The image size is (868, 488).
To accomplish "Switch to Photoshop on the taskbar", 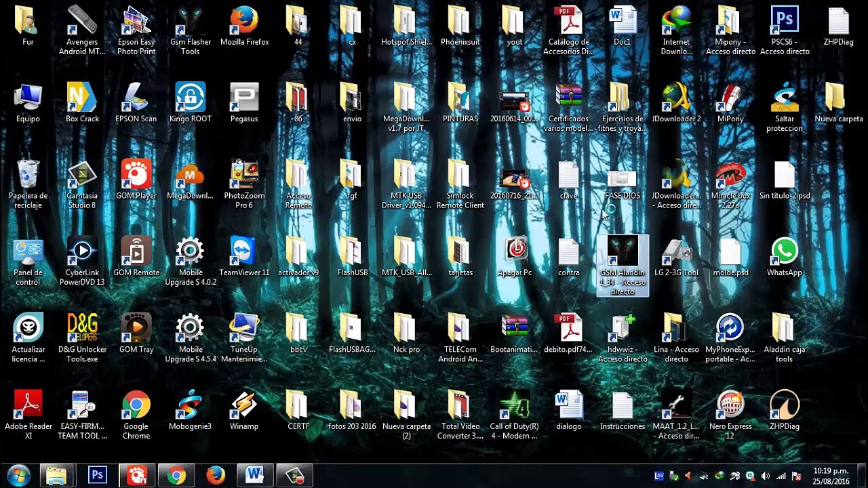I will point(97,476).
